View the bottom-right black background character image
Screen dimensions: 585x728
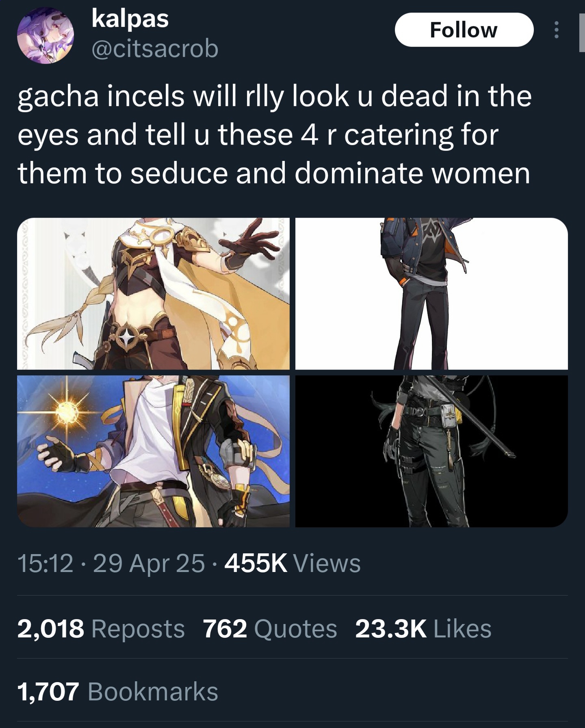pyautogui.click(x=431, y=451)
